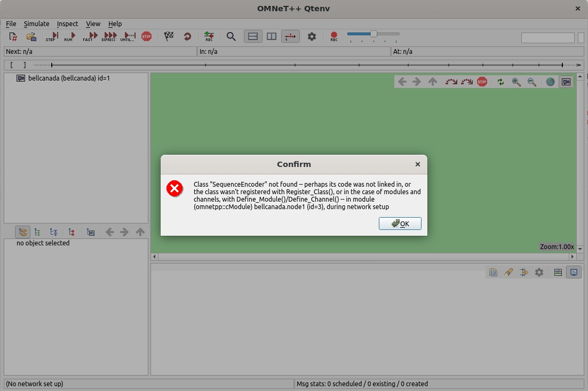Click the Zoom In icon on canvas toolbar
Screen dimensions: 588x391
[x=515, y=82]
